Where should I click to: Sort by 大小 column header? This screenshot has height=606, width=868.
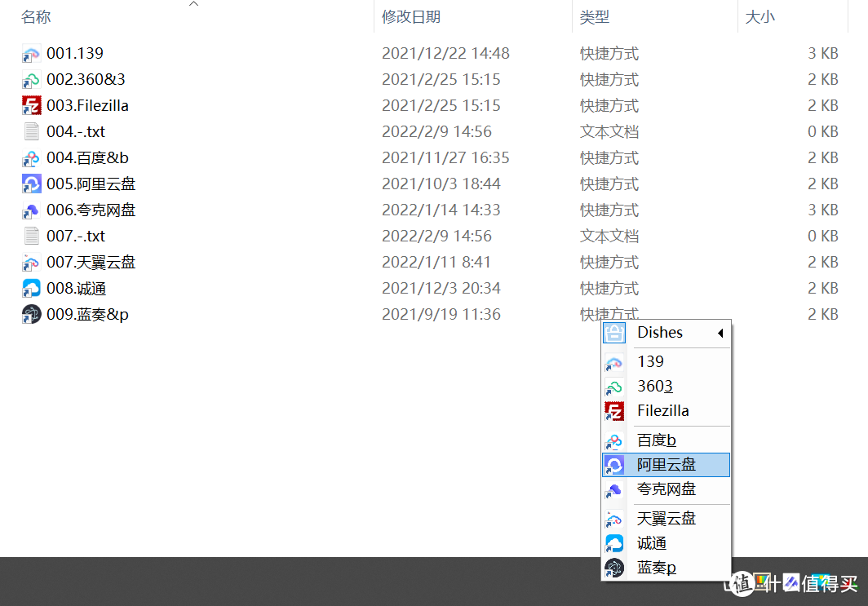coord(760,17)
